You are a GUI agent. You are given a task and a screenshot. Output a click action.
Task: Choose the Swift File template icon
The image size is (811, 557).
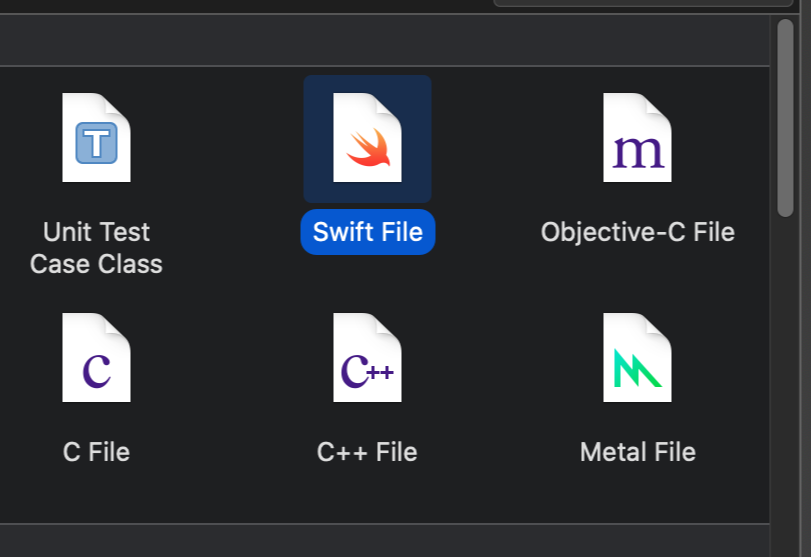click(367, 138)
